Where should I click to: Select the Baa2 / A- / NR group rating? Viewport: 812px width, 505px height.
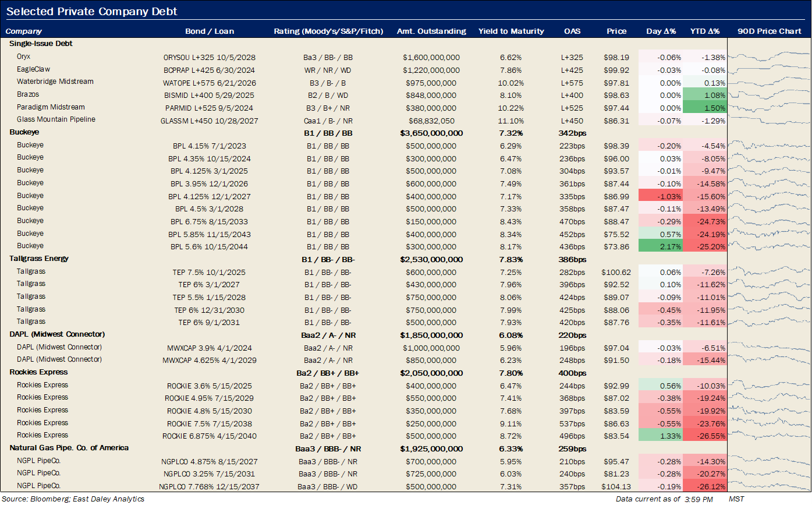tap(328, 335)
